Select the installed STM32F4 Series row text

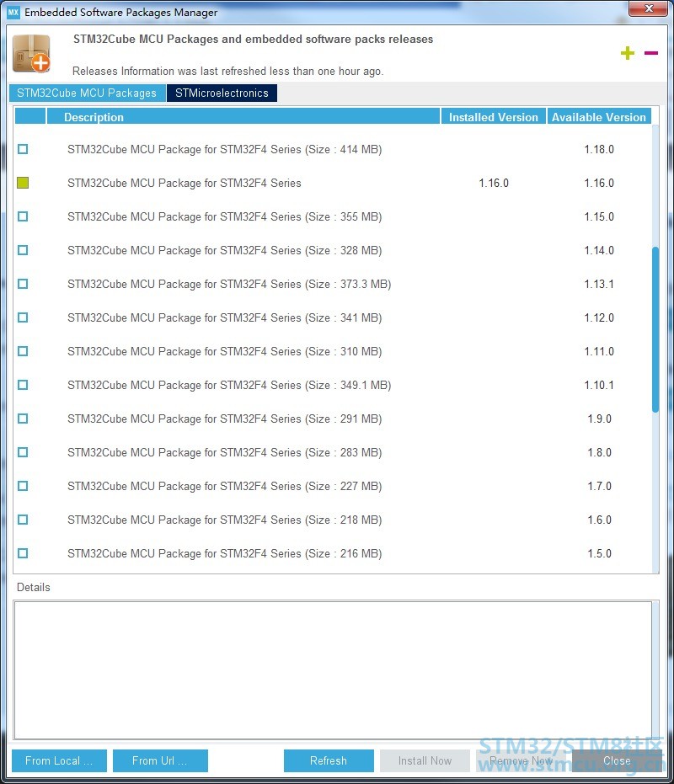coord(185,183)
